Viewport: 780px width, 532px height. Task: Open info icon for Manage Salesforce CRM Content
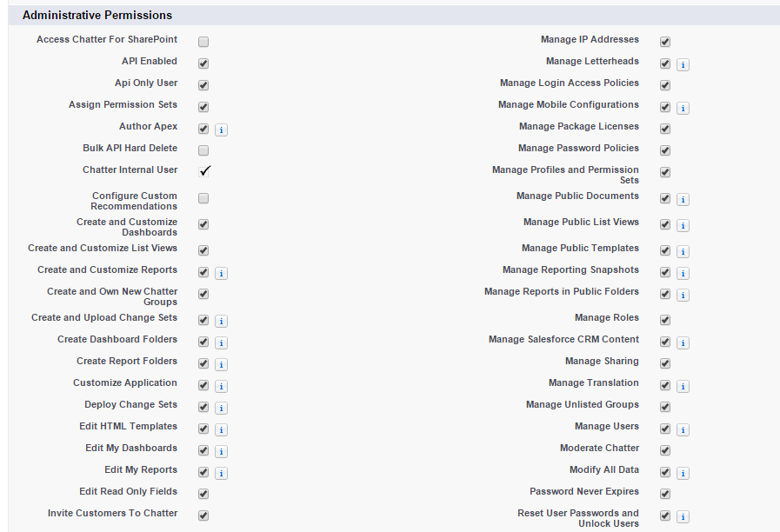[683, 343]
